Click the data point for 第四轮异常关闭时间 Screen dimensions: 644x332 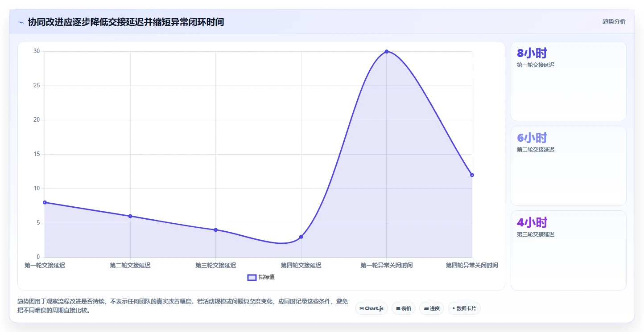472,175
